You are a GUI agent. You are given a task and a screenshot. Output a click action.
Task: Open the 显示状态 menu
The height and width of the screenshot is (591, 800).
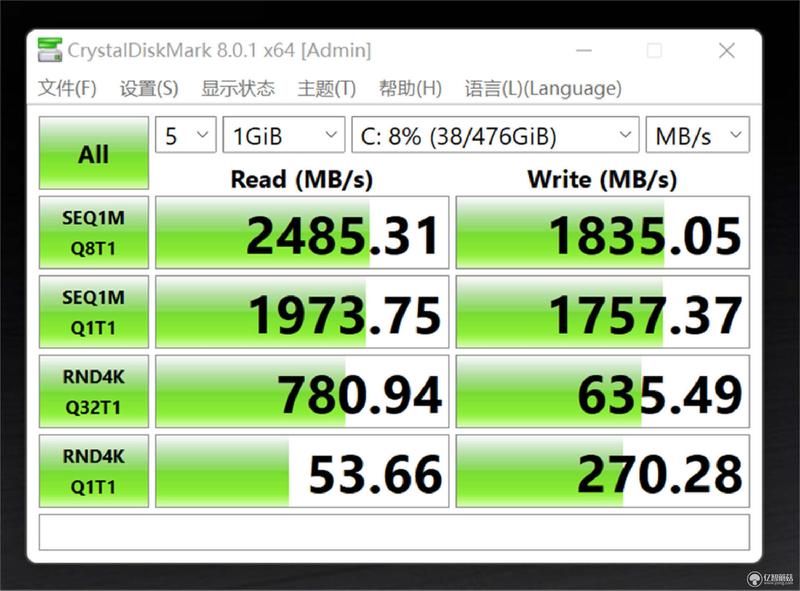pos(238,88)
